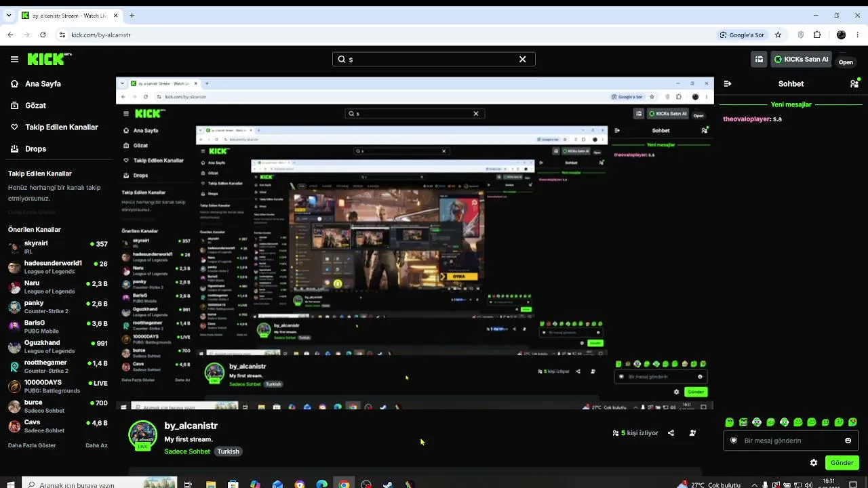Click the Windows taskbar search box

100,484
